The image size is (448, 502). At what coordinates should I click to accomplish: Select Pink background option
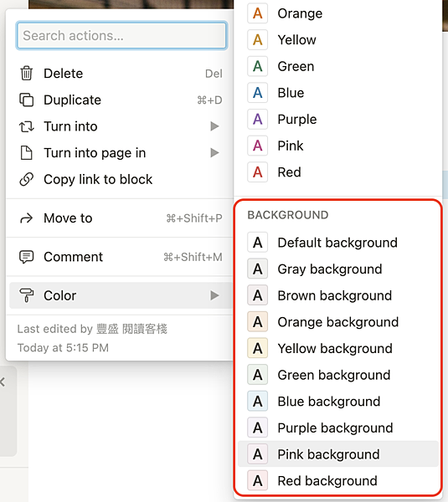(338, 454)
